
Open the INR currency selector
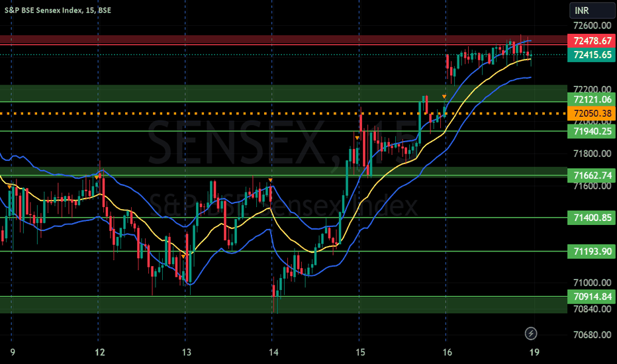click(x=591, y=10)
